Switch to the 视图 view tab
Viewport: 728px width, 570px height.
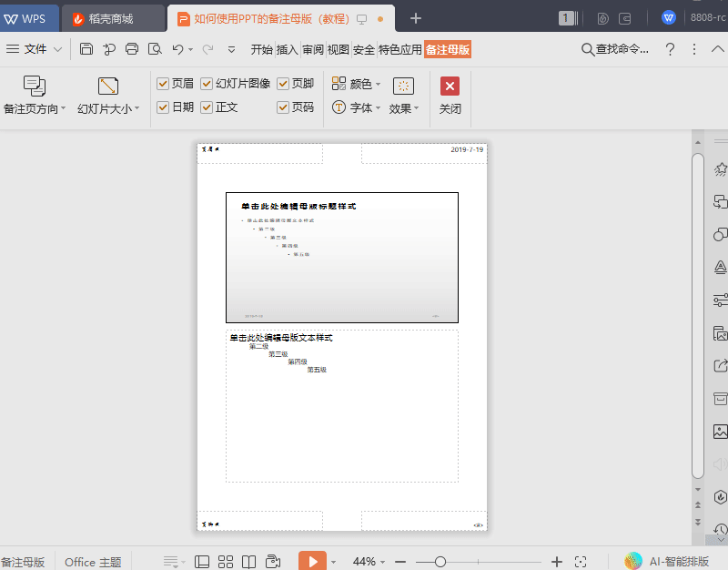[338, 49]
